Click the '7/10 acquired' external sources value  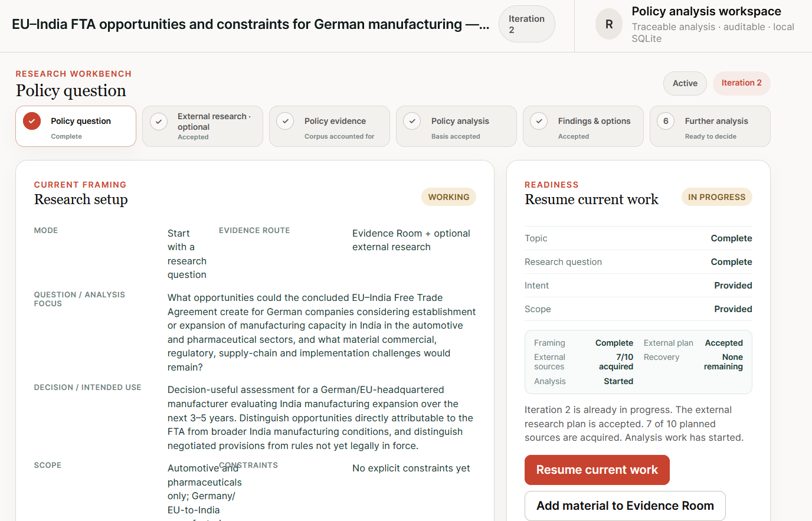click(616, 362)
